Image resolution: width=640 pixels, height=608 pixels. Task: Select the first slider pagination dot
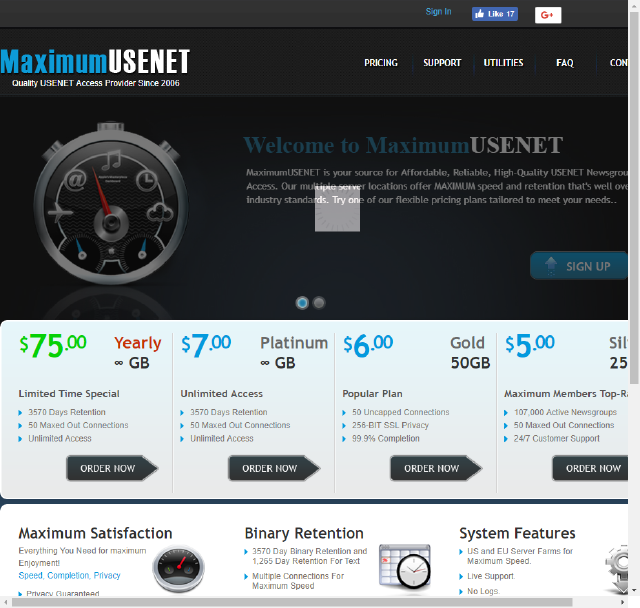302,303
